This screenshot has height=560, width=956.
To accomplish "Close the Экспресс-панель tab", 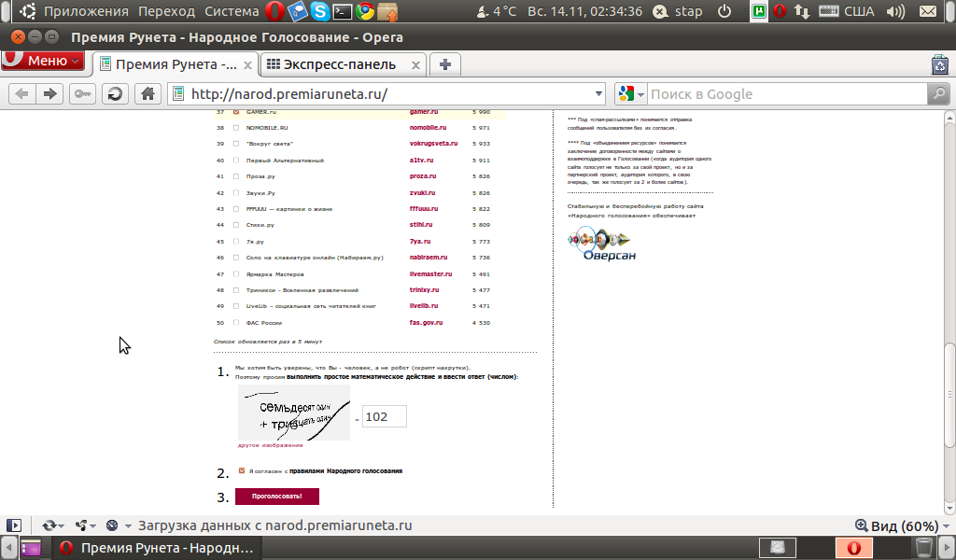I will click(x=415, y=65).
